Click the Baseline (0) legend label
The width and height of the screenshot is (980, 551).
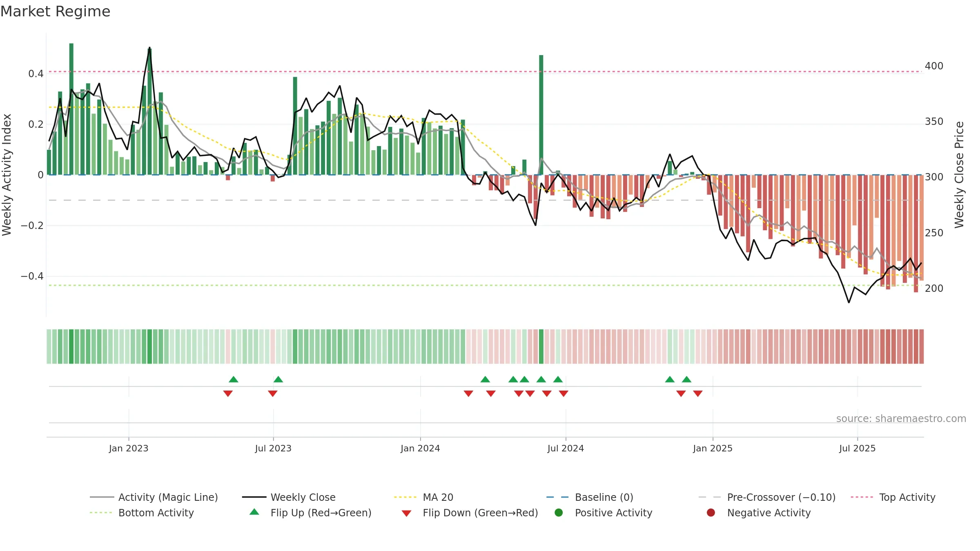[604, 497]
